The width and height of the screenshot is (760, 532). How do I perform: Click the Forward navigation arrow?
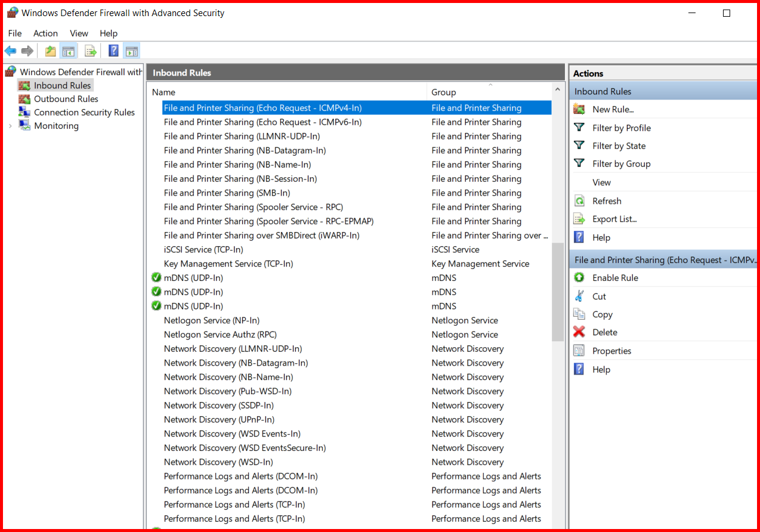pyautogui.click(x=27, y=51)
